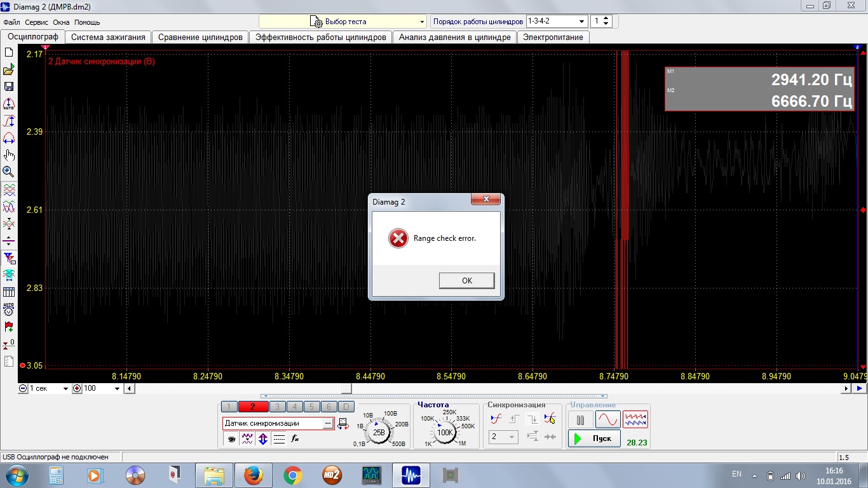Select the horizontal scale tool with the red arch
Image resolution: width=868 pixels, height=488 pixels.
(x=9, y=139)
